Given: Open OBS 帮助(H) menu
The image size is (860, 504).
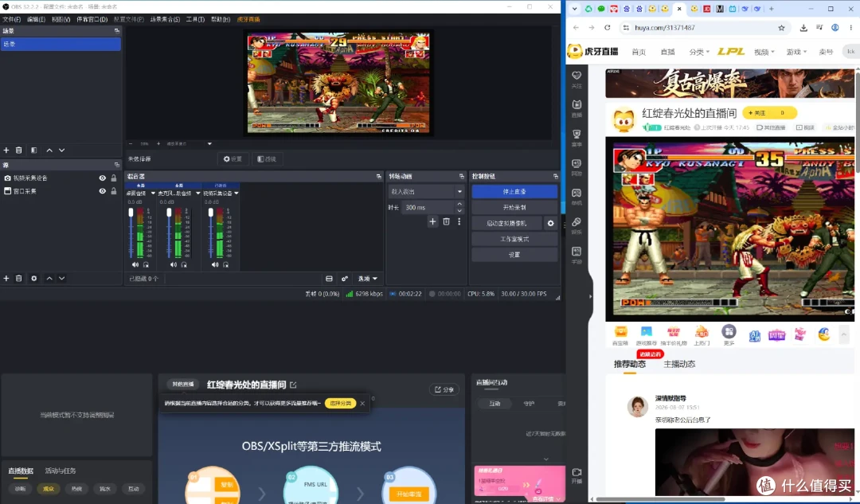Looking at the screenshot, I should 221,19.
